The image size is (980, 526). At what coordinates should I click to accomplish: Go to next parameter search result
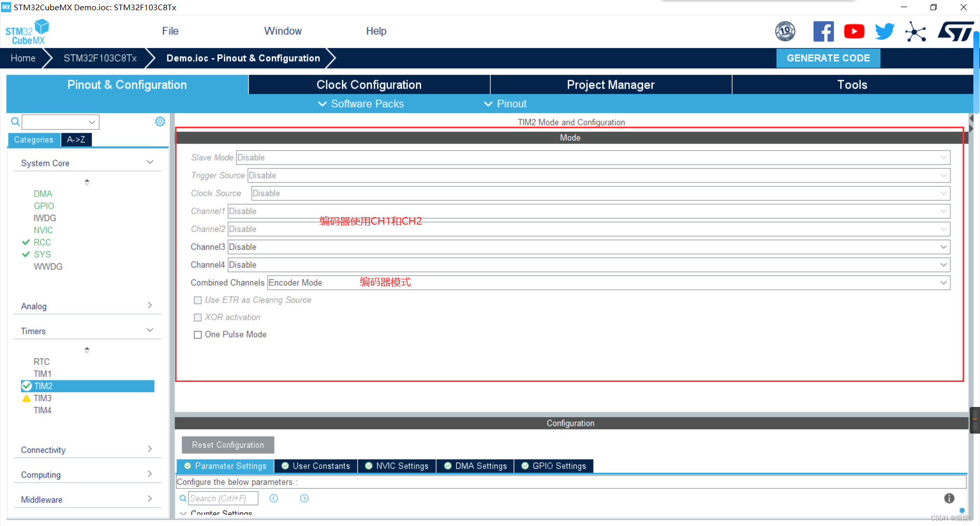tap(304, 498)
